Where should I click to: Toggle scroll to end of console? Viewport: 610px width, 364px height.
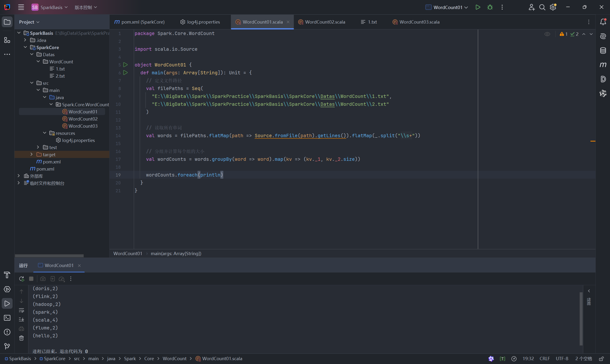[x=22, y=319]
